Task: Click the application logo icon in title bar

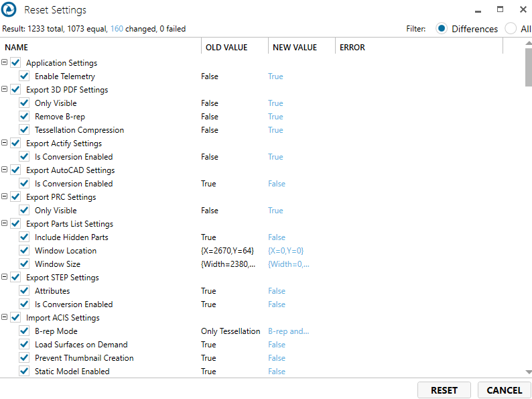Action: tap(10, 11)
